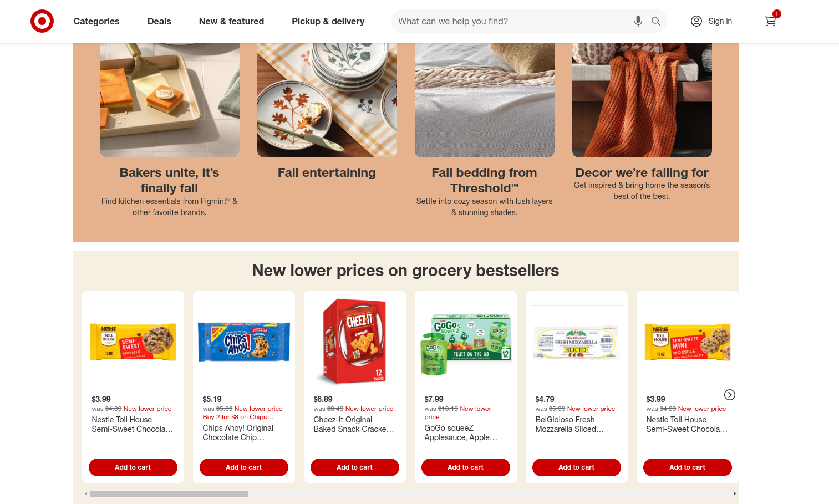Advance carousel with next arrow circle
Screen dimensions: 839x504
[x=730, y=395]
